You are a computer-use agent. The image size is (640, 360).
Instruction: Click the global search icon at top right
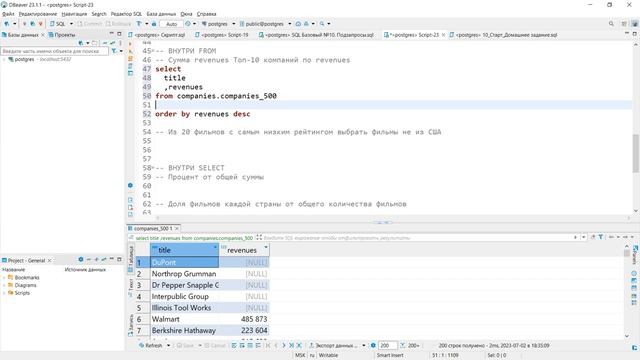611,24
